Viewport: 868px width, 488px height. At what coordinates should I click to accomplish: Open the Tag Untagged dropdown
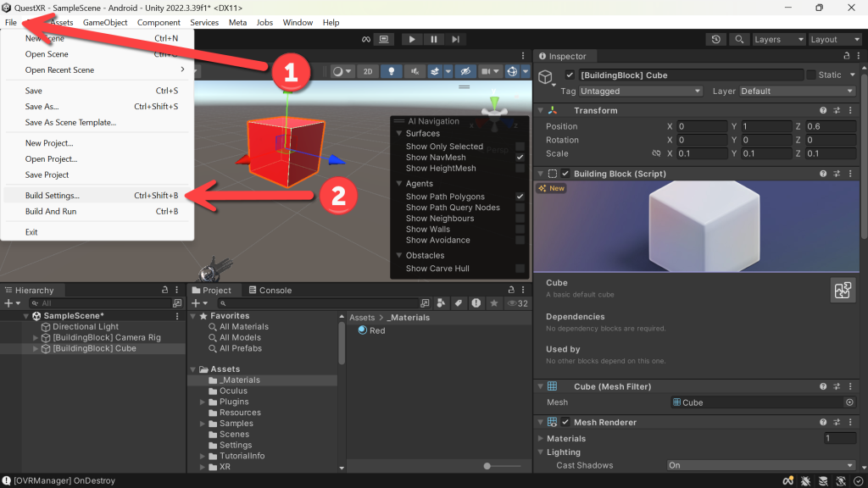pyautogui.click(x=641, y=91)
